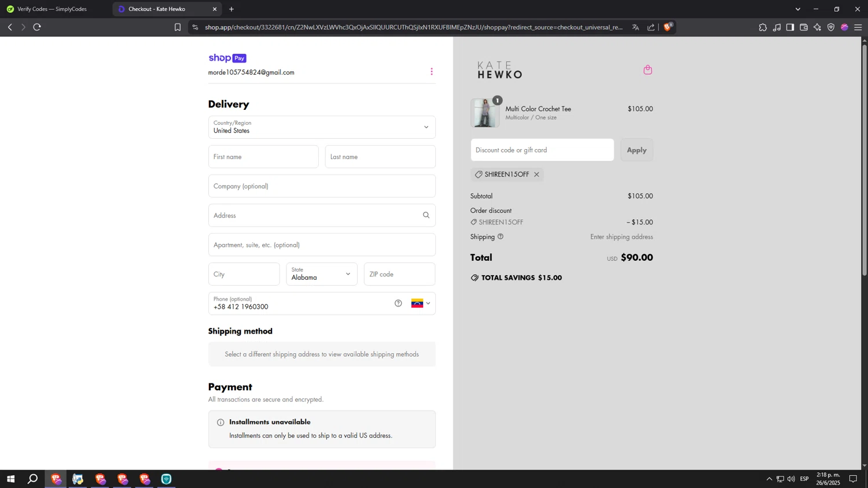868x488 pixels.
Task: Open the shopping bag cart icon
Action: 648,70
